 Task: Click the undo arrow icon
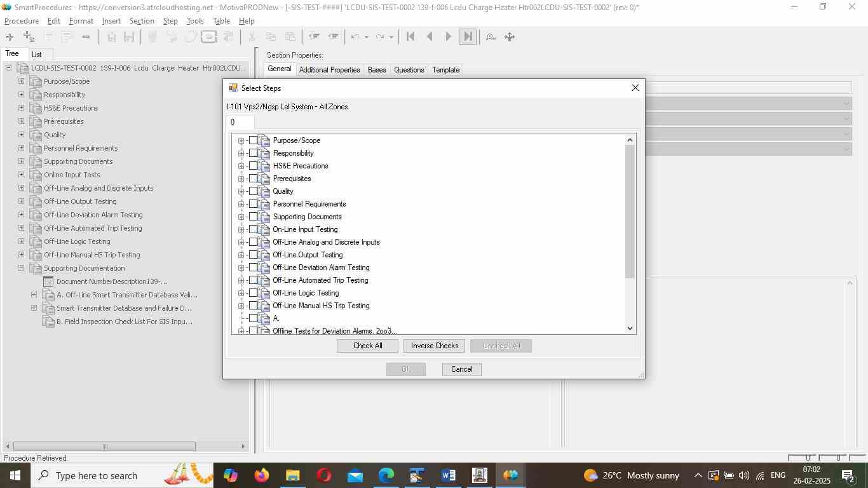356,37
